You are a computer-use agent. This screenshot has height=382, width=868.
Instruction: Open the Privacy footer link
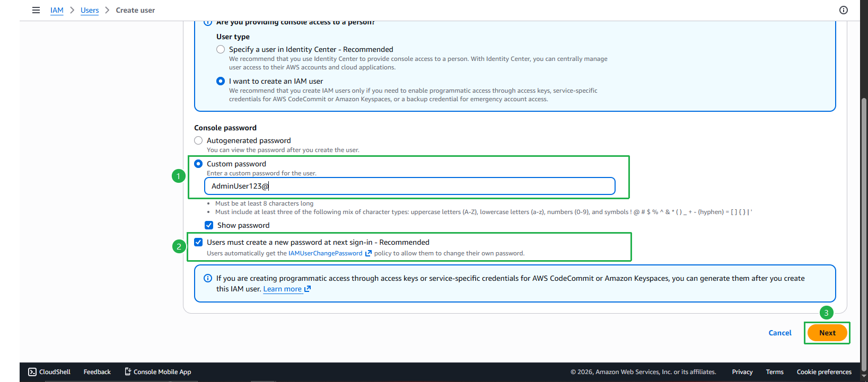click(742, 372)
